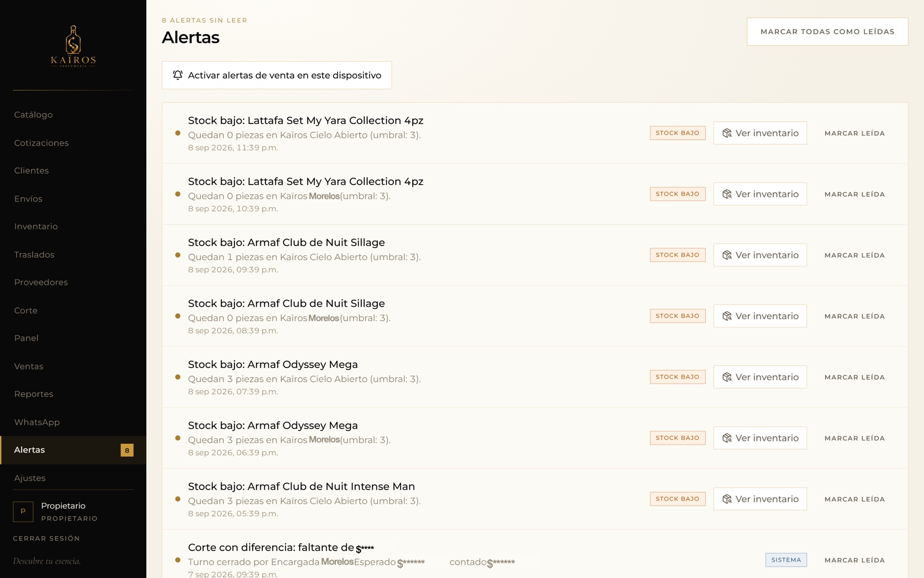Click the 'Corte con diferencia: faltante de' title
The width and height of the screenshot is (924, 578).
(271, 548)
